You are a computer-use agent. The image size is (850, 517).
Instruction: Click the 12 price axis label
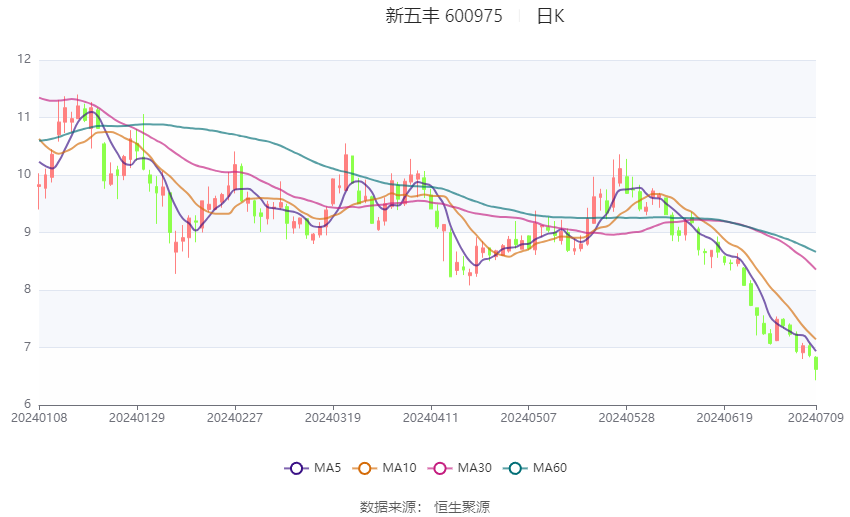[24, 60]
